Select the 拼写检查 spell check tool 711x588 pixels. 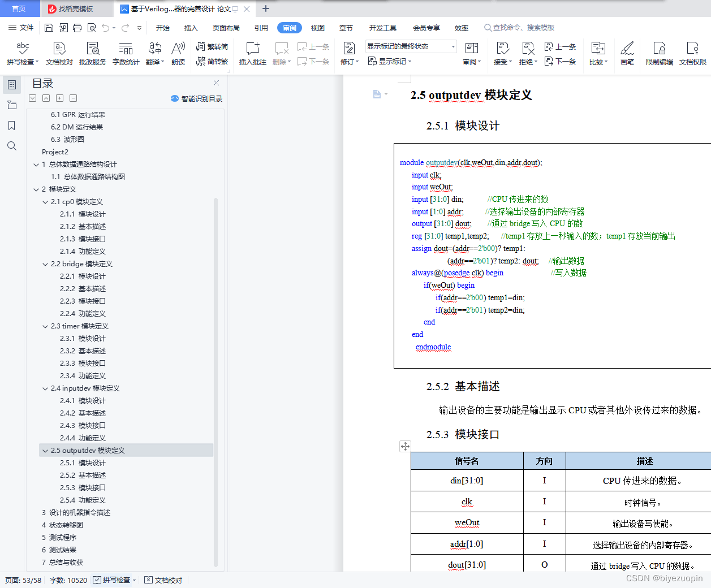coord(20,54)
